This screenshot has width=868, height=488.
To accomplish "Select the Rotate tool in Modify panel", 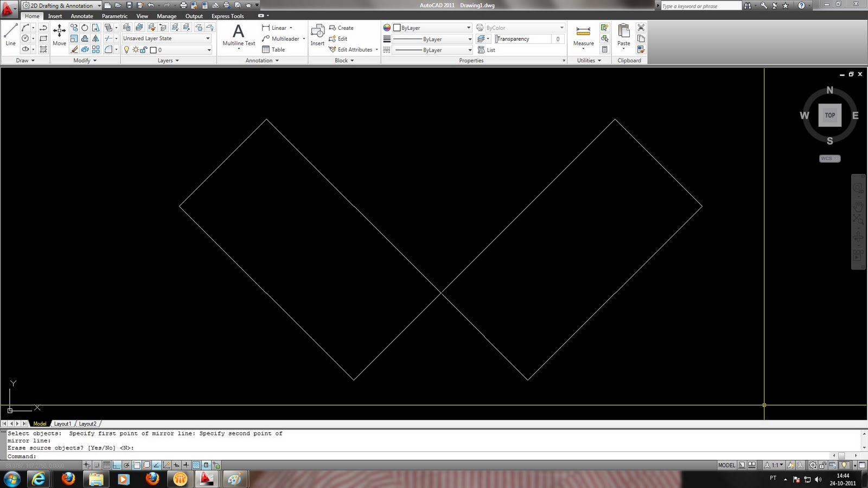I will (x=85, y=28).
